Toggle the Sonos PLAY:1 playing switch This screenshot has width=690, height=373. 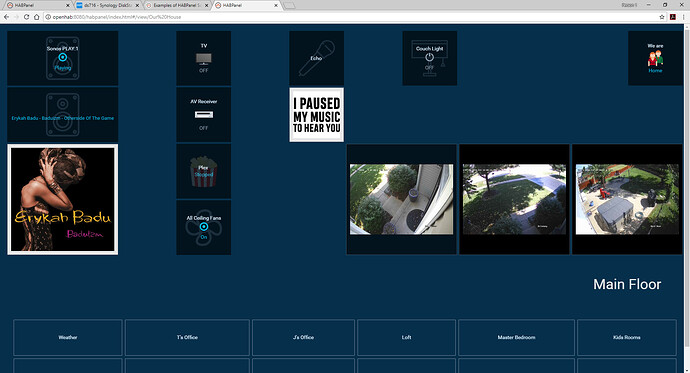(62, 58)
